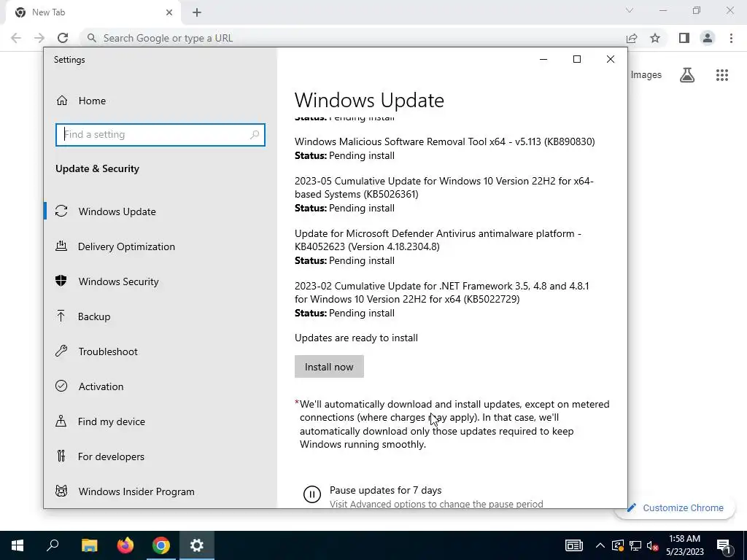Click the For developers icon

pos(61,456)
